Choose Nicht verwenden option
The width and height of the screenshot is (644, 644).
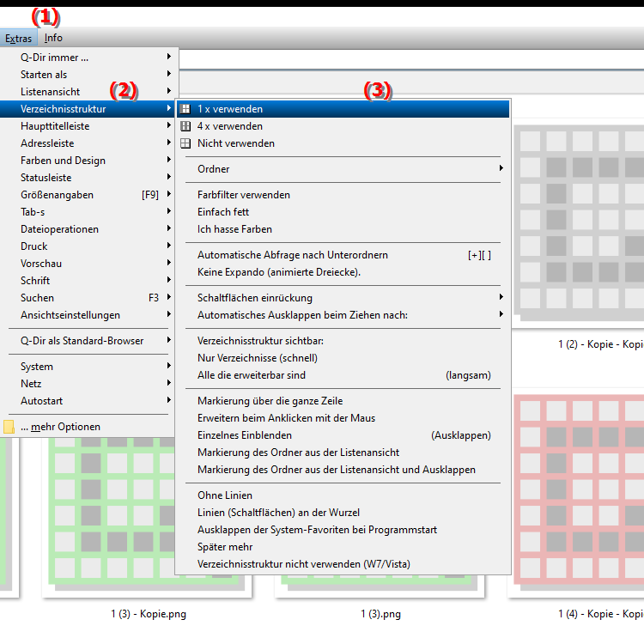[343, 143]
